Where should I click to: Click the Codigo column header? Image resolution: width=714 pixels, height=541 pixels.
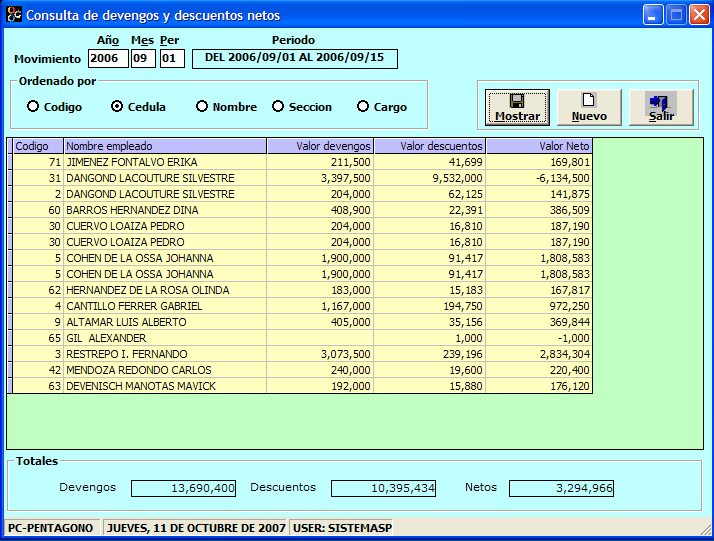[38, 146]
